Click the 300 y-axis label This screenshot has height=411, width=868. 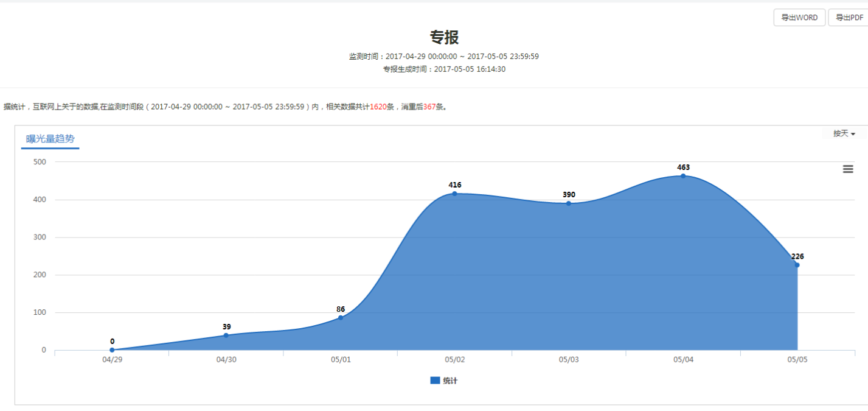pos(41,237)
